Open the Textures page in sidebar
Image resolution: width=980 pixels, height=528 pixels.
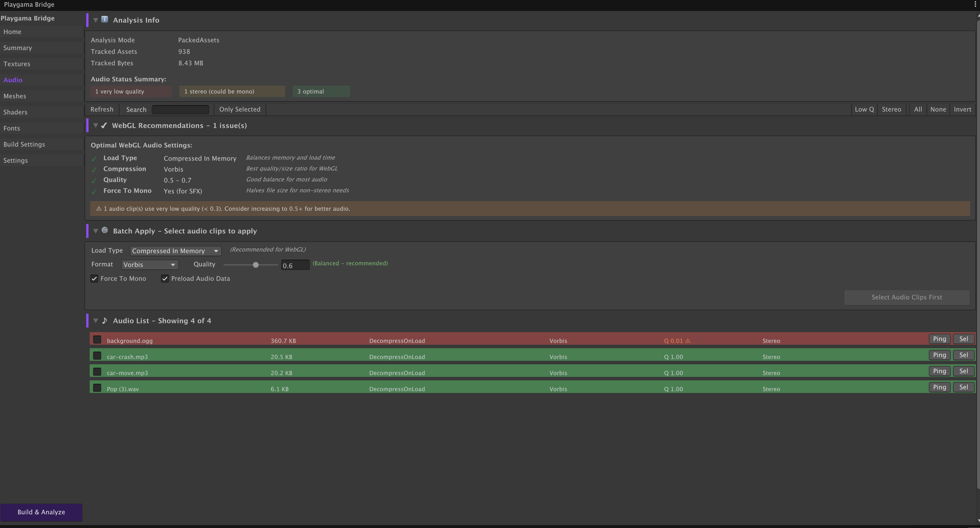17,64
